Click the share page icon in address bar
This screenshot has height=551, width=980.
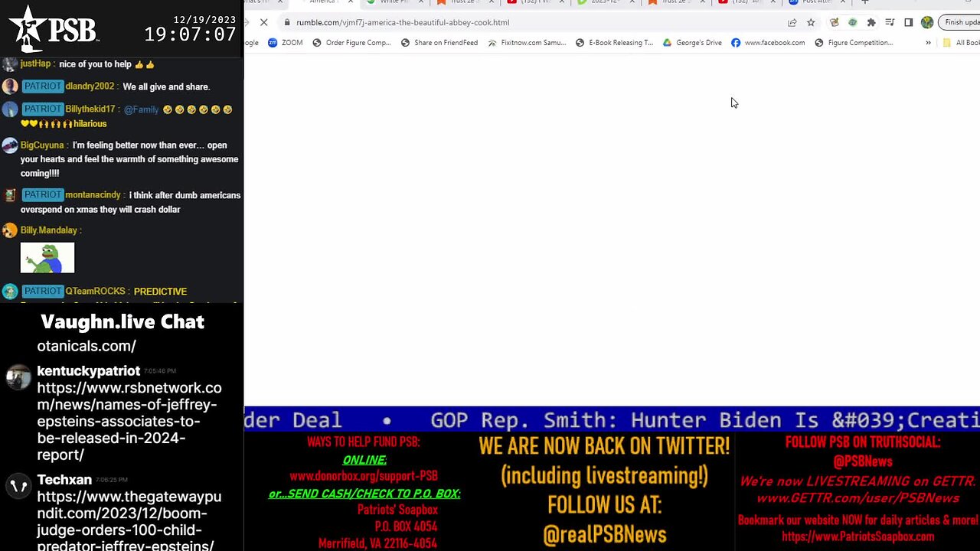point(792,22)
